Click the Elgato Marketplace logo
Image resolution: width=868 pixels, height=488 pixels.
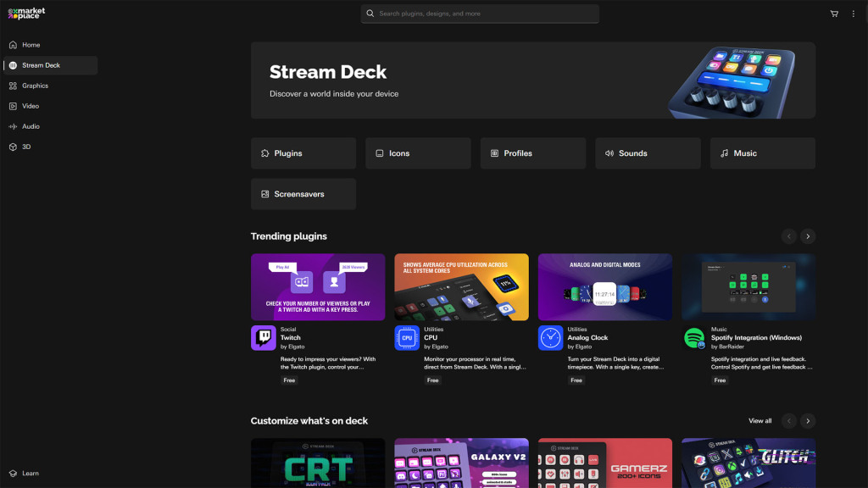point(26,14)
